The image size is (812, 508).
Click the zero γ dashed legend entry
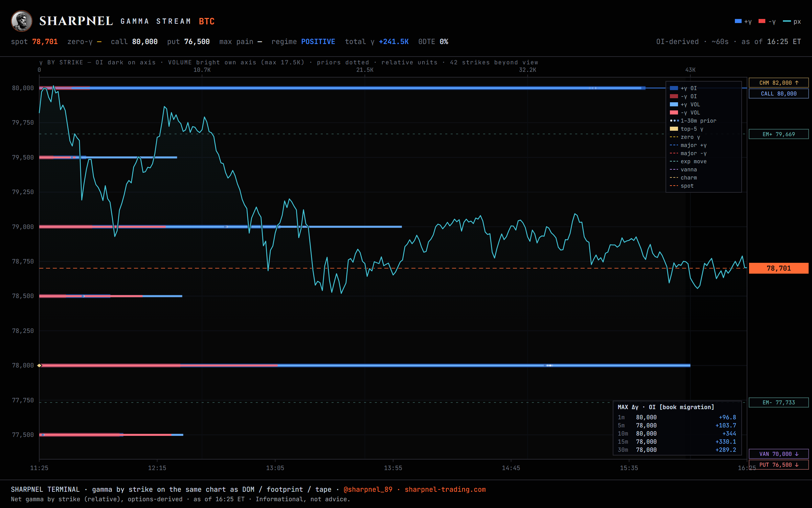[x=685, y=137]
